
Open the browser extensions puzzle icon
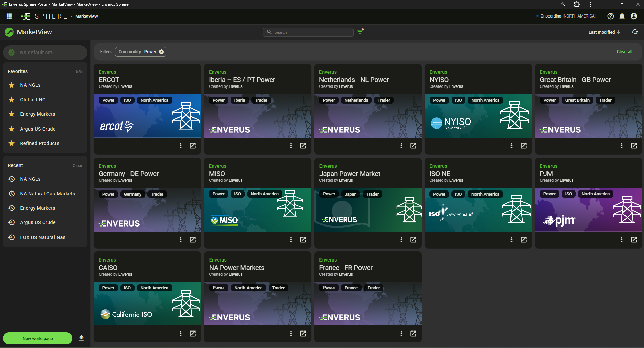[x=577, y=4]
